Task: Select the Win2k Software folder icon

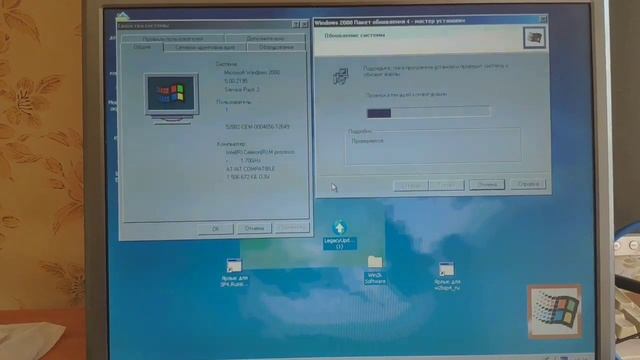Action: tap(375, 270)
